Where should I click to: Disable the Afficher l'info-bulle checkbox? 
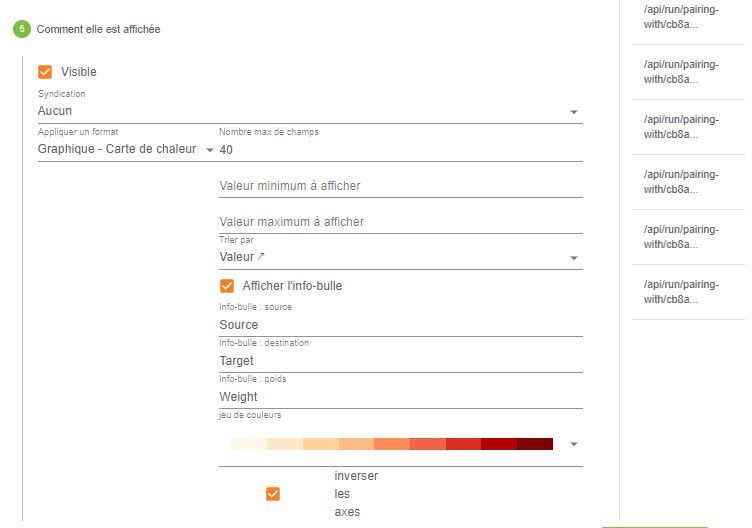(227, 286)
